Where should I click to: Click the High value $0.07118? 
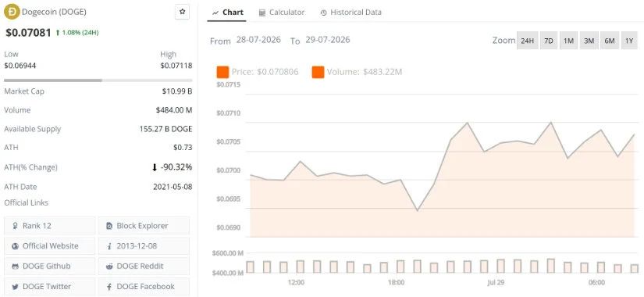(176, 66)
